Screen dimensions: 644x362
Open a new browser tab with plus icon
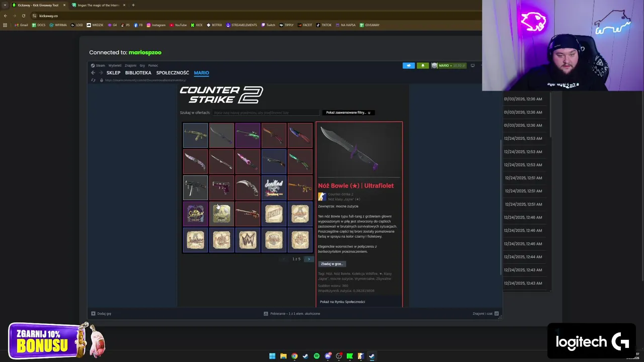coord(133,5)
